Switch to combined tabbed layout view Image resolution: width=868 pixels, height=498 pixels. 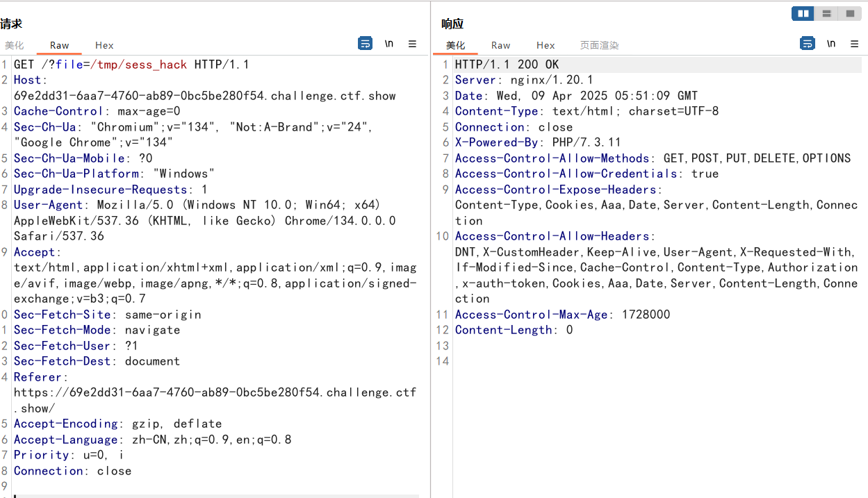point(849,13)
